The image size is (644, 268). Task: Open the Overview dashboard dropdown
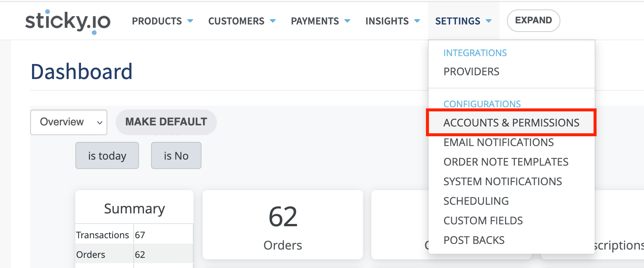[x=69, y=122]
